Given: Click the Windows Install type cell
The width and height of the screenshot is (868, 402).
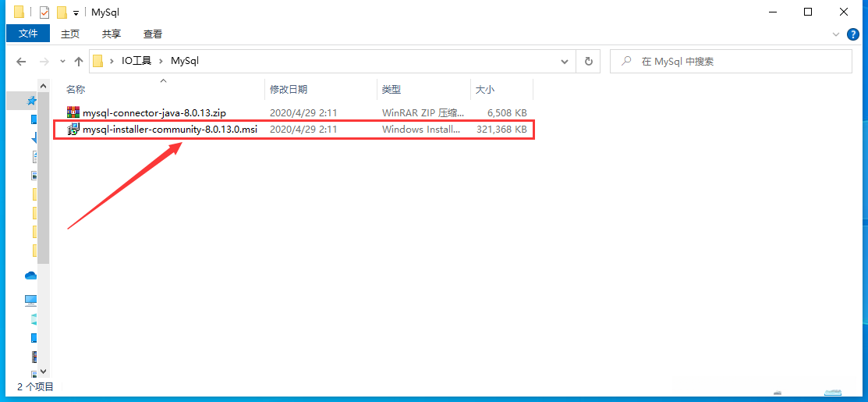Looking at the screenshot, I should 421,130.
